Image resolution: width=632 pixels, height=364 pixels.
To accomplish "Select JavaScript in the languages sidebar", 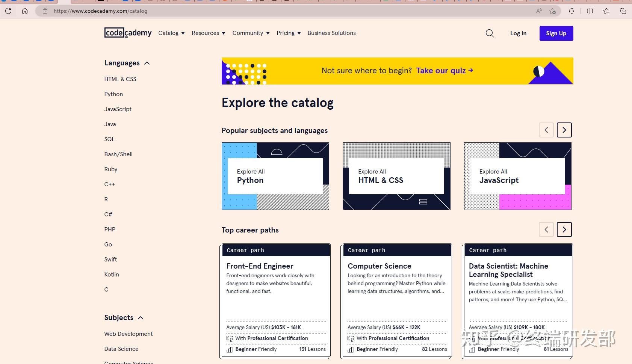I will 118,109.
